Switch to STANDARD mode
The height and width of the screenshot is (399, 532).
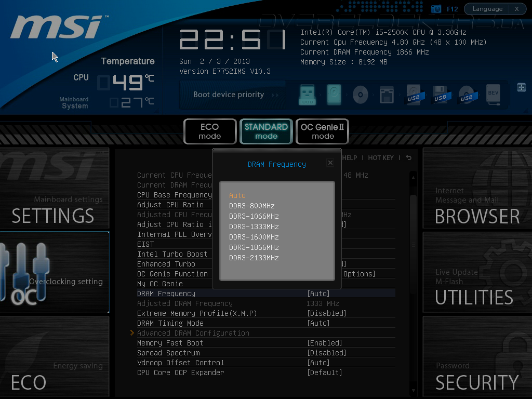coord(267,131)
